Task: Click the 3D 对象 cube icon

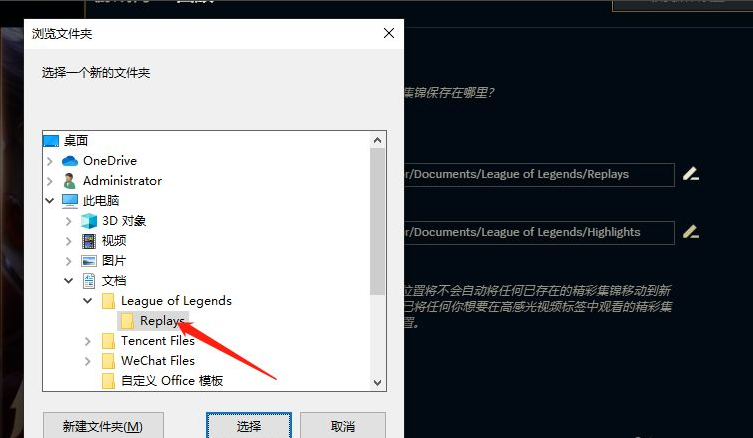Action: [89, 221]
